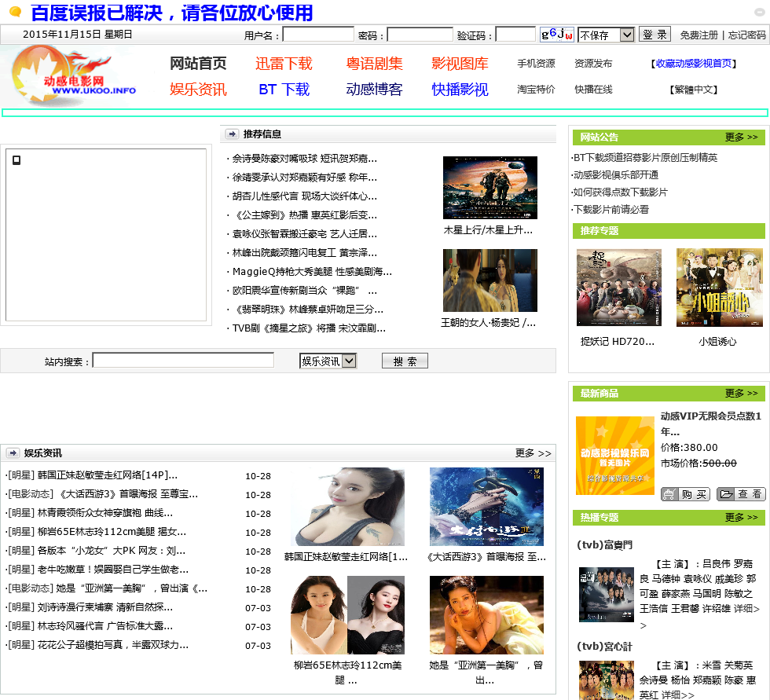Click the 动感电影网 site logo
Screen dimensions: 770x700
[74, 75]
